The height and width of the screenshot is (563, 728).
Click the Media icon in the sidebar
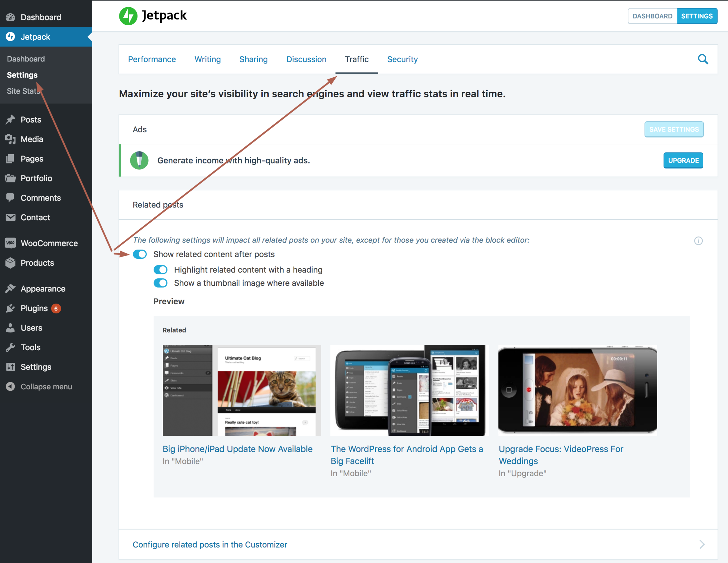click(10, 139)
